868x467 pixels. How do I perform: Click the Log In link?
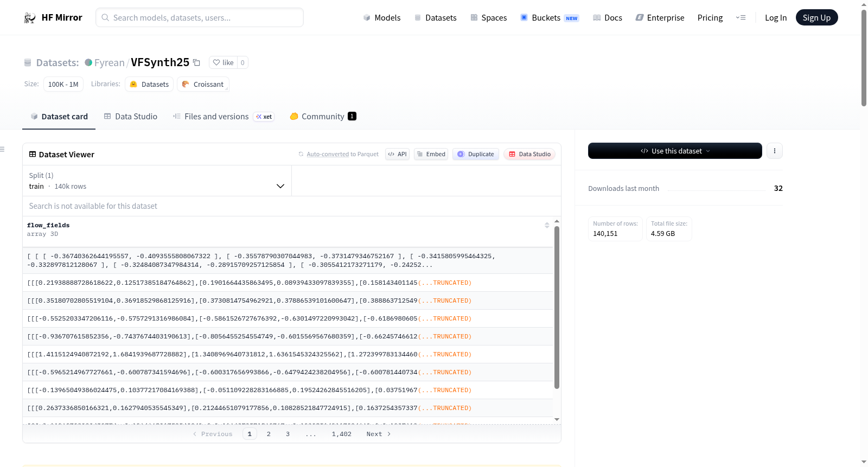776,18
